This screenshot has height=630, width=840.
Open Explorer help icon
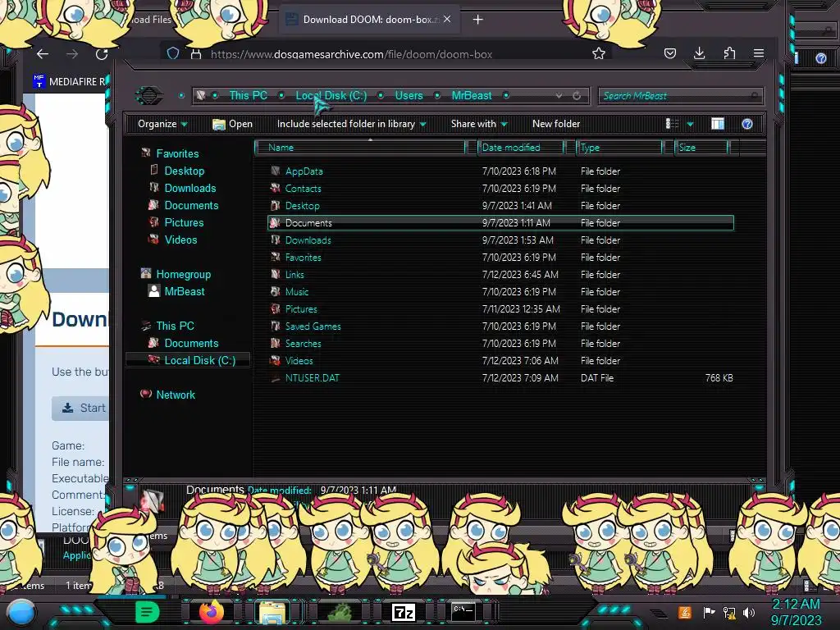tap(747, 124)
